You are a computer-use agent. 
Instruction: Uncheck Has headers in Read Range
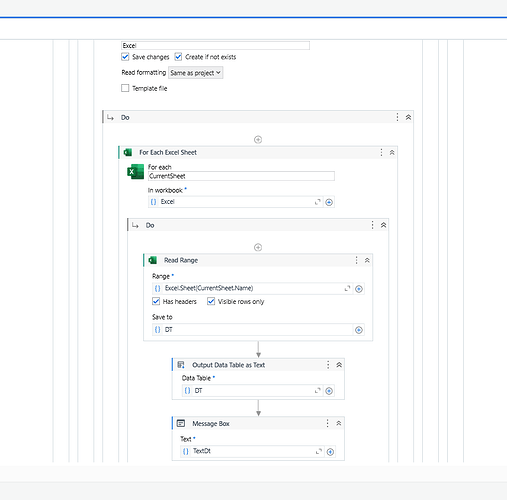[156, 301]
